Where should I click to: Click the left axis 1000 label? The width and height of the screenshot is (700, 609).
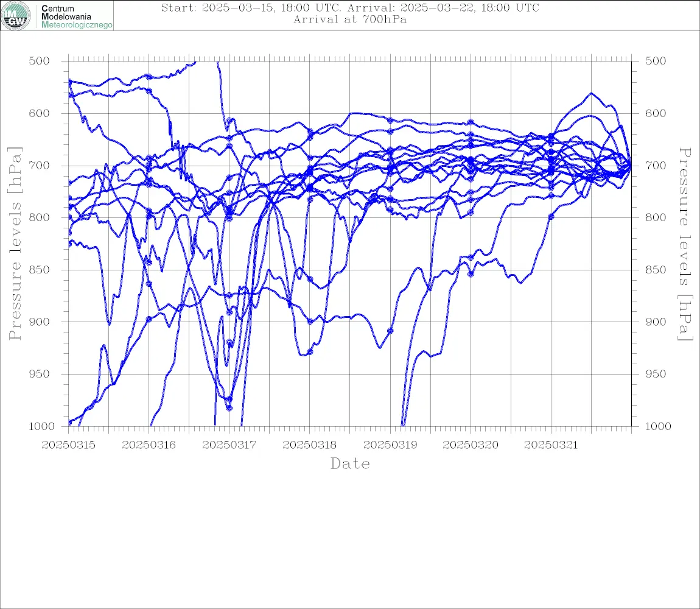tap(41, 426)
